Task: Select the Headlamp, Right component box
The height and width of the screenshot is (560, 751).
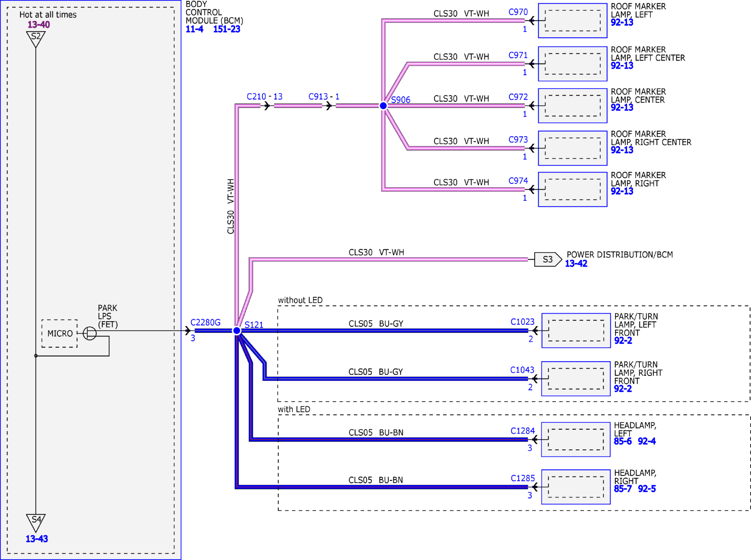Action: [x=576, y=487]
